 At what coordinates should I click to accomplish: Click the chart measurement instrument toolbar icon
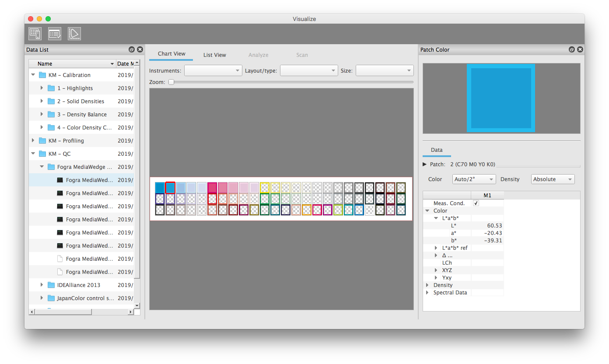point(35,34)
